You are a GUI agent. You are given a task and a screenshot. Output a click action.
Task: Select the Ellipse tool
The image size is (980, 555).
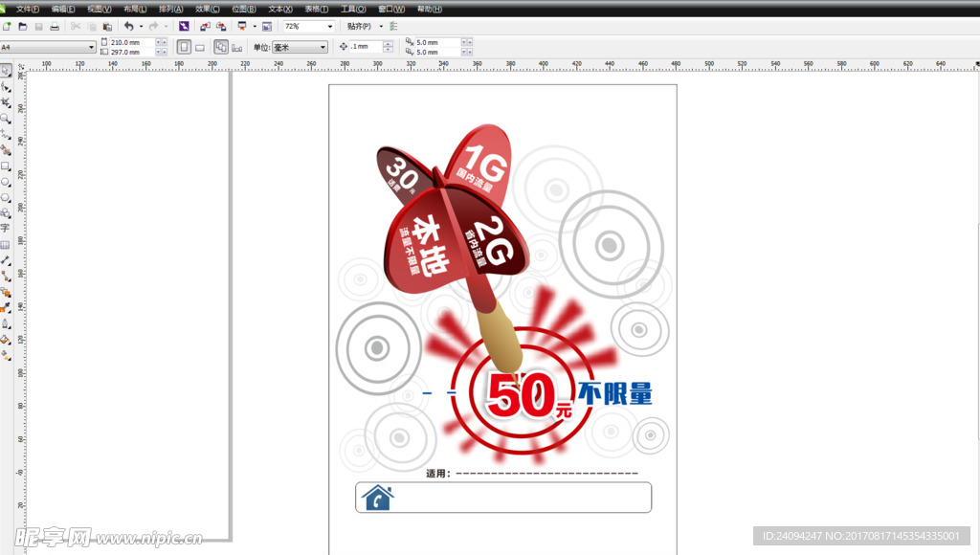(x=6, y=182)
